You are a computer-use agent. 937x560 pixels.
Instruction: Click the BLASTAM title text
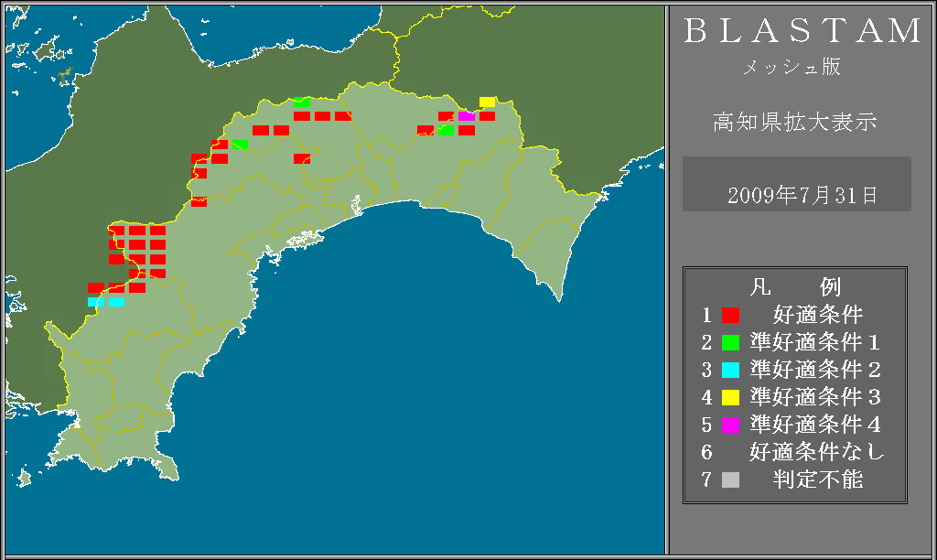802,31
